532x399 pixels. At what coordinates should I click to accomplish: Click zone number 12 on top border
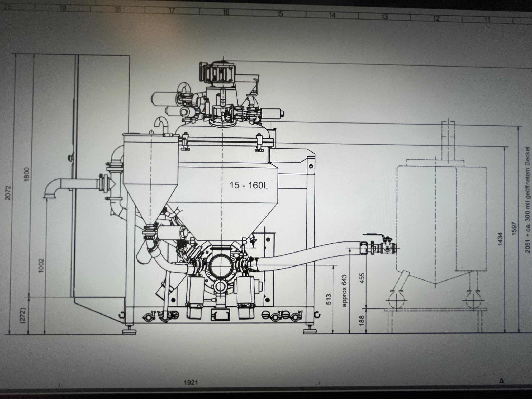(x=436, y=18)
